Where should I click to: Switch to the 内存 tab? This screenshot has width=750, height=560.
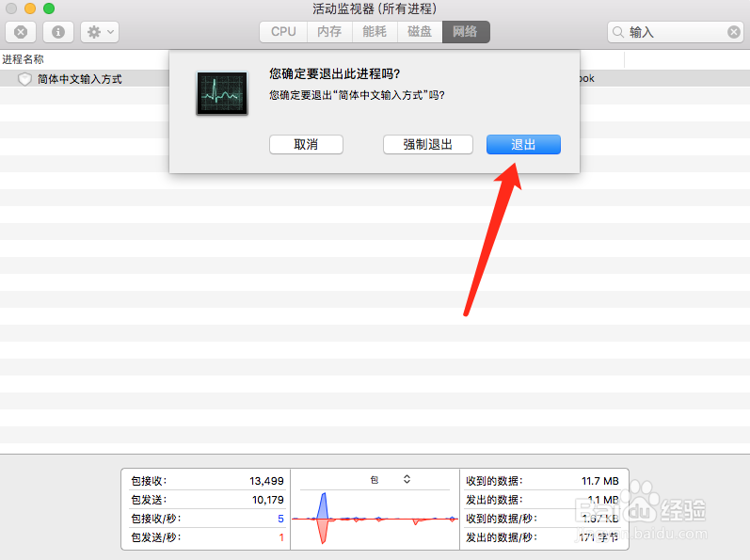click(329, 32)
